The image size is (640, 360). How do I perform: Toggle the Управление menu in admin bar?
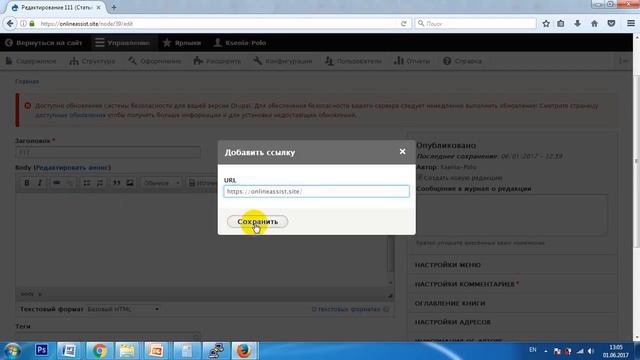click(123, 43)
